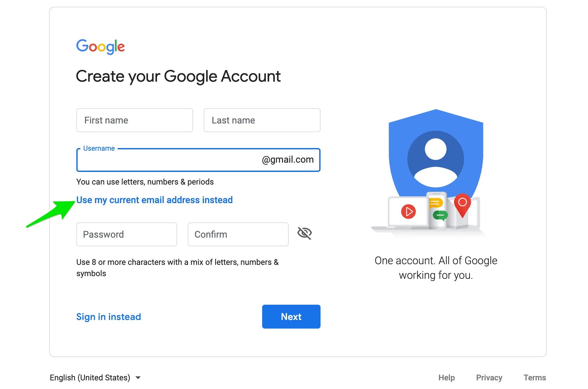588x389 pixels.
Task: Click the red play button icon
Action: 408,211
